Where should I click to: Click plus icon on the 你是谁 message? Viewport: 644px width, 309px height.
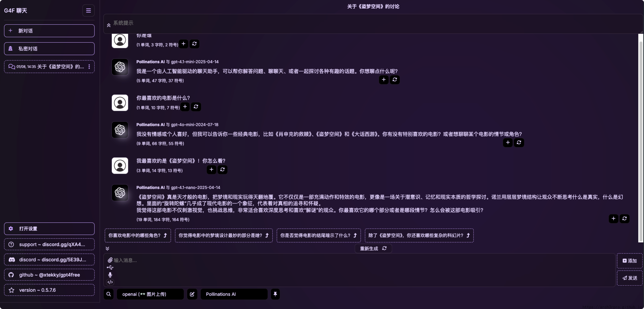183,44
